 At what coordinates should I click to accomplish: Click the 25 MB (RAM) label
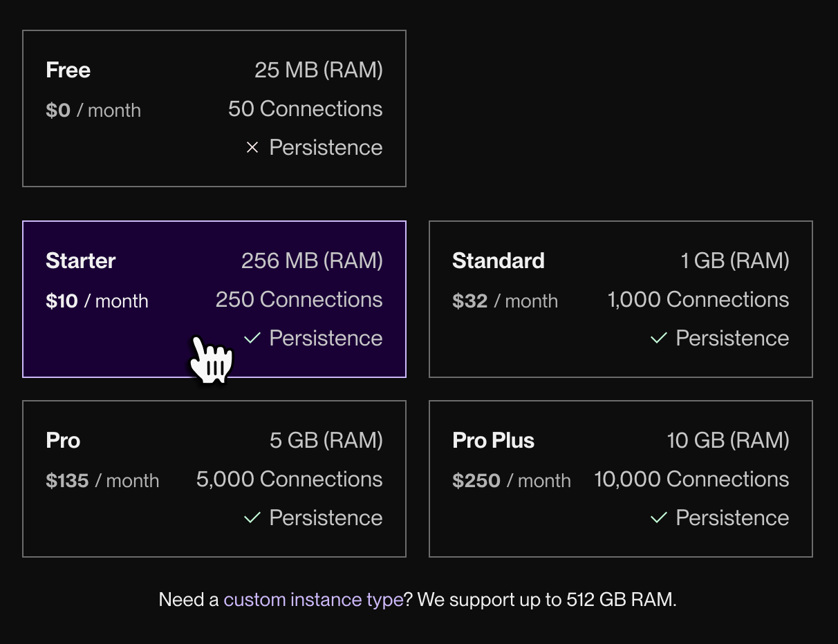point(318,70)
